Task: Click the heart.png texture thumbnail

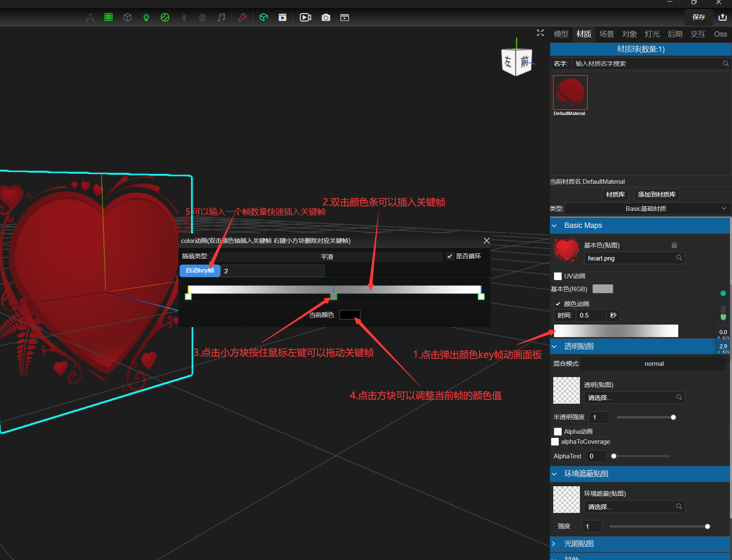Action: coord(566,251)
